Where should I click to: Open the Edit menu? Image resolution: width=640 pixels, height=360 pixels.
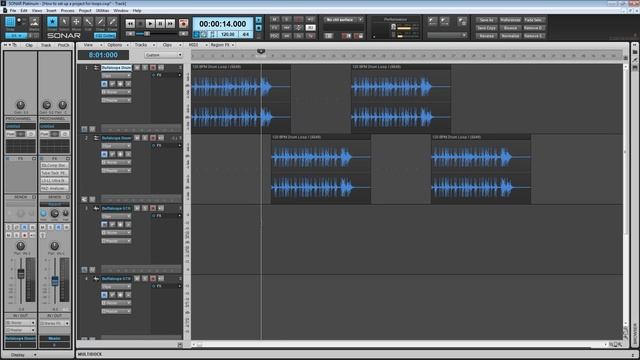coord(24,11)
